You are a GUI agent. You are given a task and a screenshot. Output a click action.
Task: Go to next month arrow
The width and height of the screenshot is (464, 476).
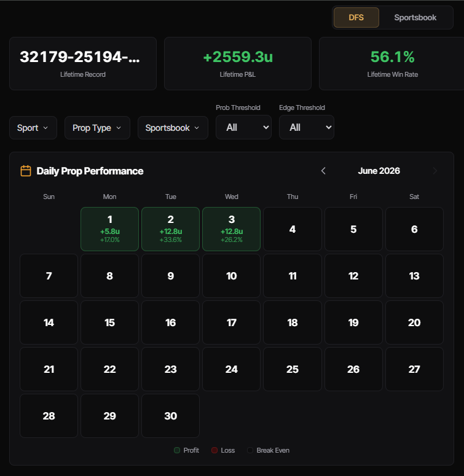point(435,171)
